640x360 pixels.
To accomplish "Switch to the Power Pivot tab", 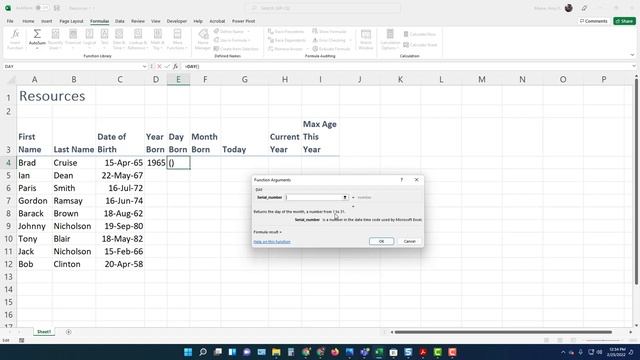I will (243, 21).
